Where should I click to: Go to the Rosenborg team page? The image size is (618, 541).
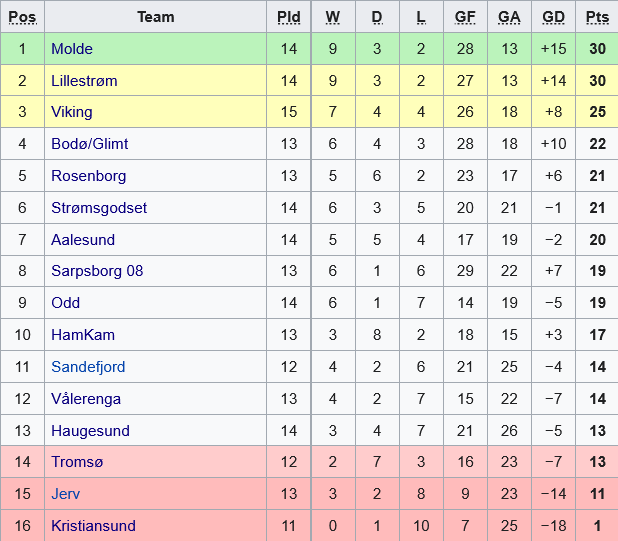coord(89,176)
